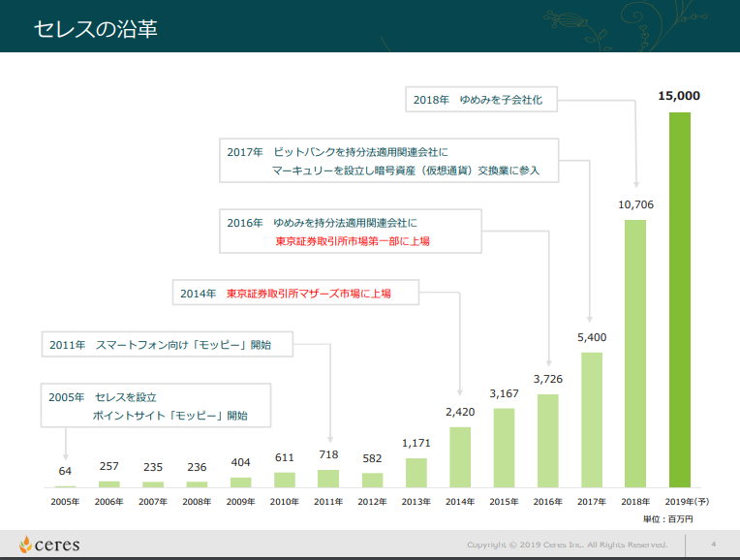Click the Copyright © 2019 Ceres Inc. text
740x560 pixels.
click(568, 544)
